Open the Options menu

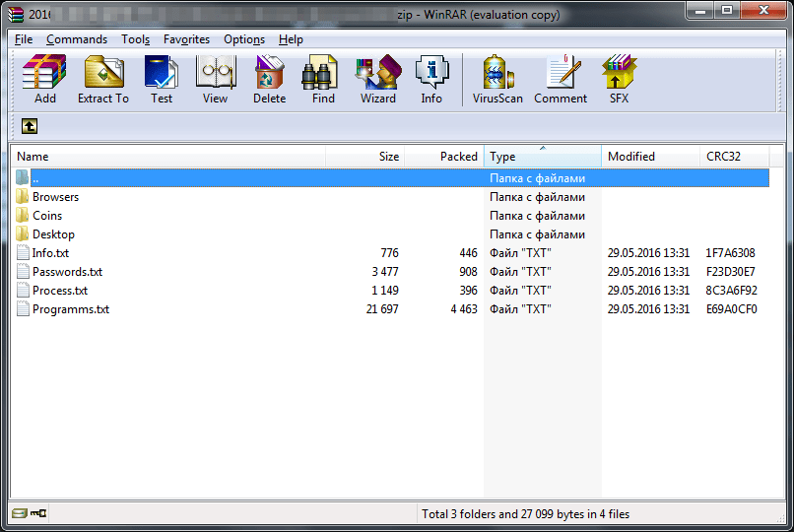point(244,39)
